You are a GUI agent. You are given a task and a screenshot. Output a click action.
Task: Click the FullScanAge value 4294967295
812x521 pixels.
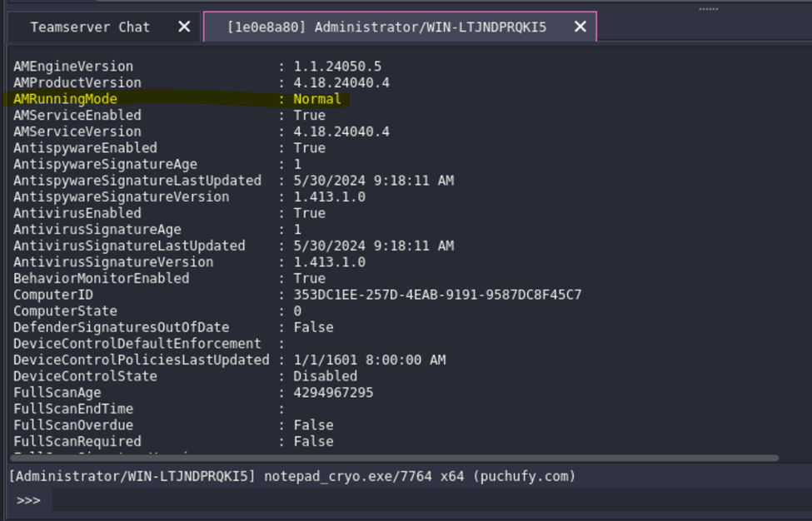(x=333, y=393)
